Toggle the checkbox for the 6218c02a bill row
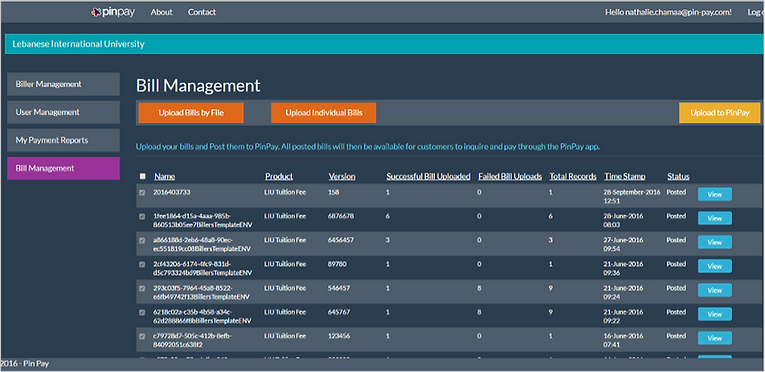This screenshot has height=372, width=765. pos(142,312)
